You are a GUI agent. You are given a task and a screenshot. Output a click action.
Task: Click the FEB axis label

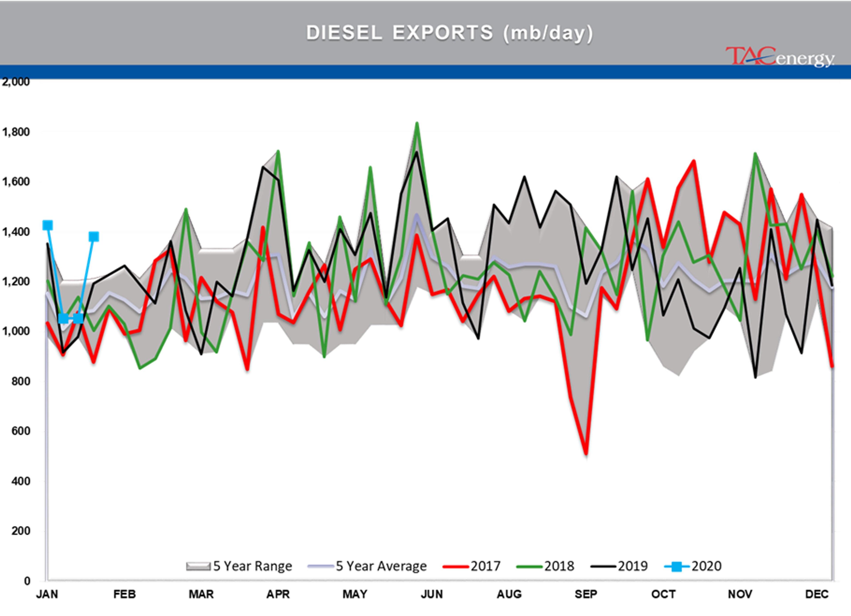coord(125,594)
